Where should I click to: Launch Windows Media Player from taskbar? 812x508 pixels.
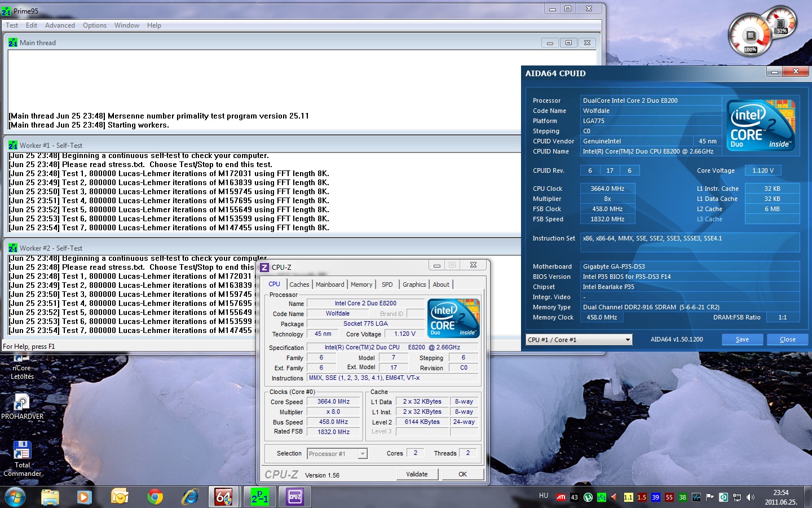[x=85, y=497]
